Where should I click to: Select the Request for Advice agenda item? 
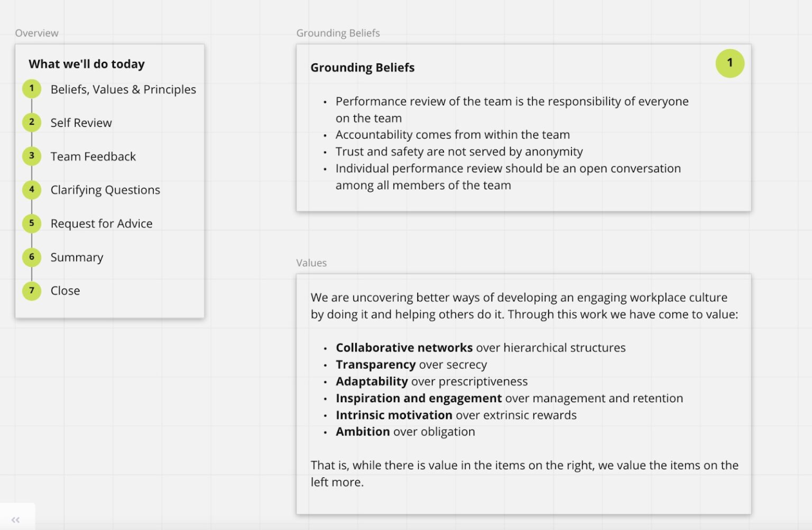pyautogui.click(x=101, y=224)
